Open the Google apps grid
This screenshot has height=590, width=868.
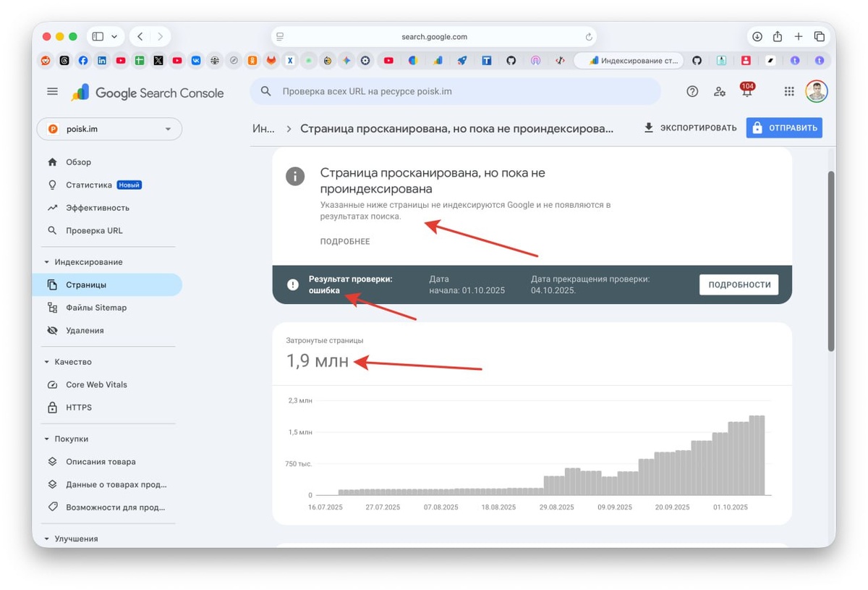click(789, 91)
